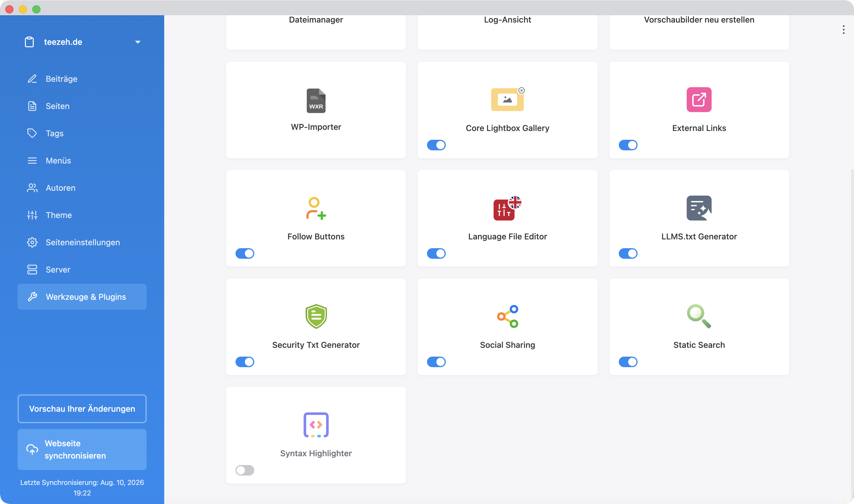The image size is (854, 504).
Task: Click the hamburger icon beside Menüs
Action: [x=32, y=160]
